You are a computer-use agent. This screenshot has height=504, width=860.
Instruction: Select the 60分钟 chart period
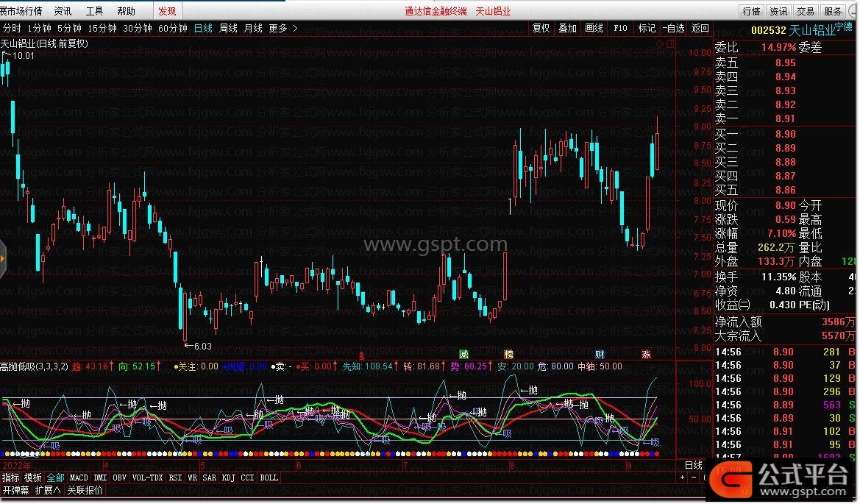[172, 28]
